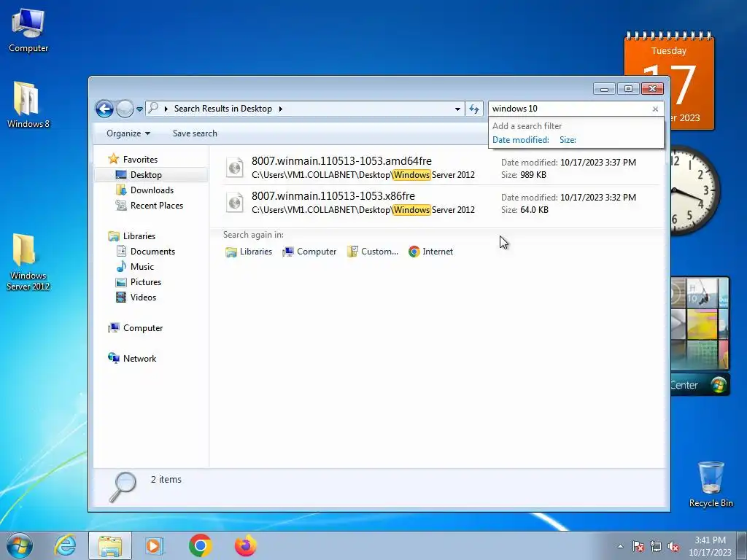
Task: Click the Downloads folder icon in the sidebar
Action: [x=121, y=190]
